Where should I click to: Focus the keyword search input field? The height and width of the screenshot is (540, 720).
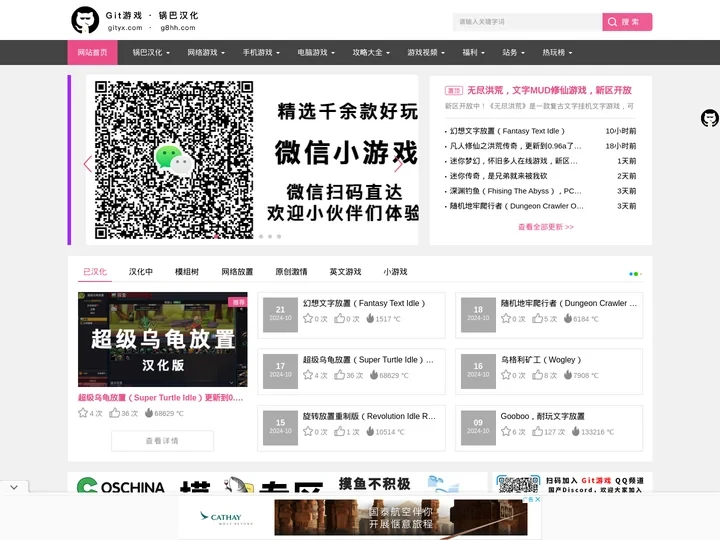[528, 22]
